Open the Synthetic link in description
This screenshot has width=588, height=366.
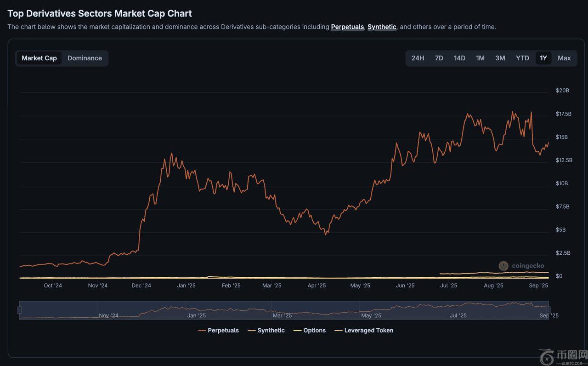coord(382,27)
